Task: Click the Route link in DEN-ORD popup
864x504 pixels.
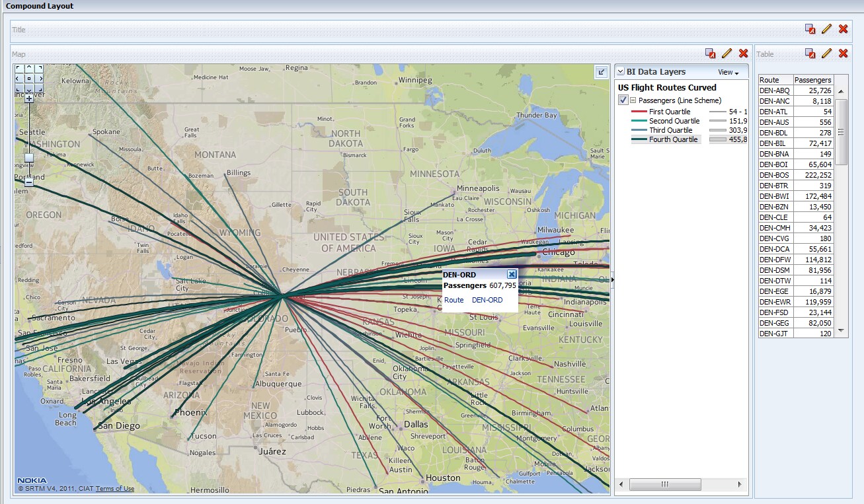Action: (x=454, y=300)
